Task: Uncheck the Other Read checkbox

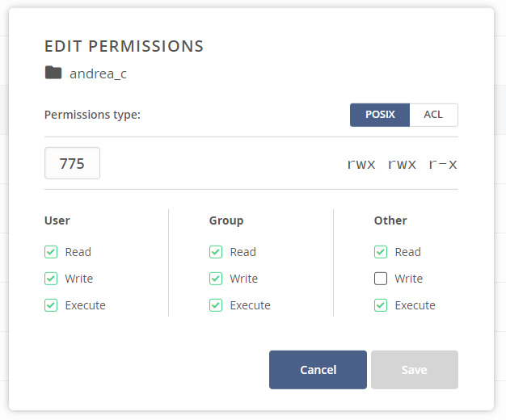Action: coord(381,252)
